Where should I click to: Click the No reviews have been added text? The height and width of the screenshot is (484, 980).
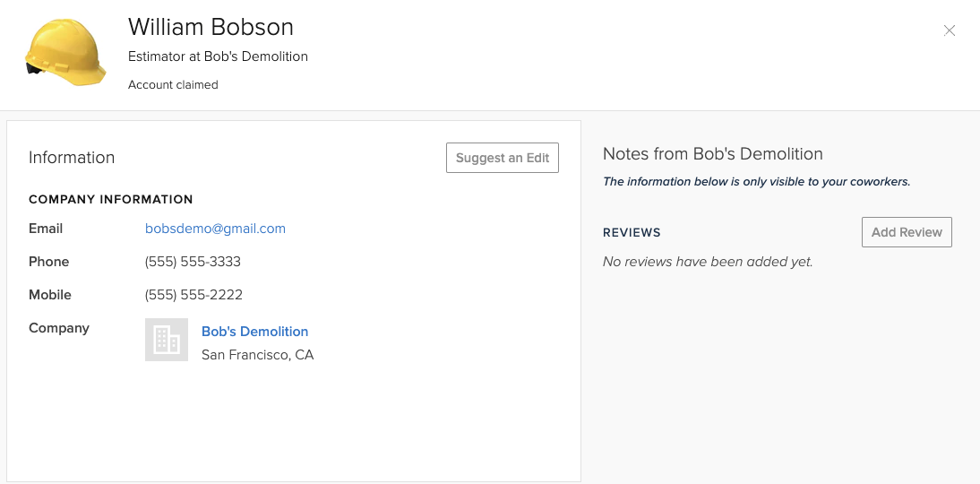click(x=708, y=262)
